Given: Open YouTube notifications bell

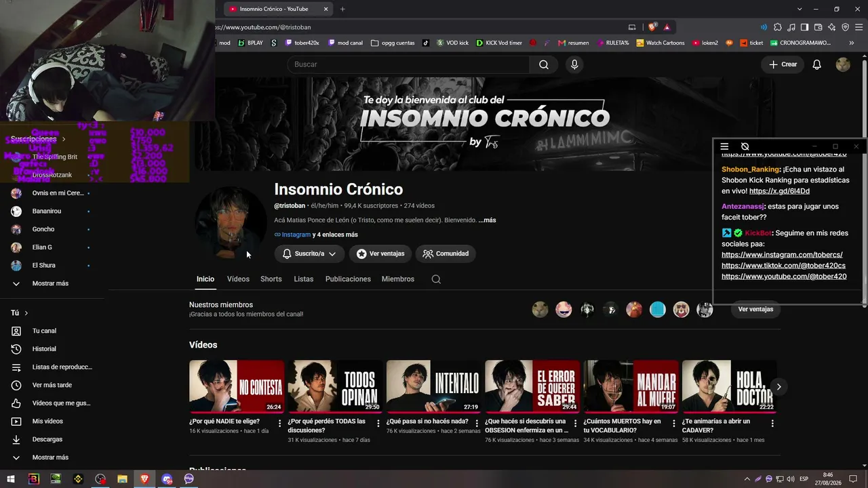Looking at the screenshot, I should click(817, 64).
